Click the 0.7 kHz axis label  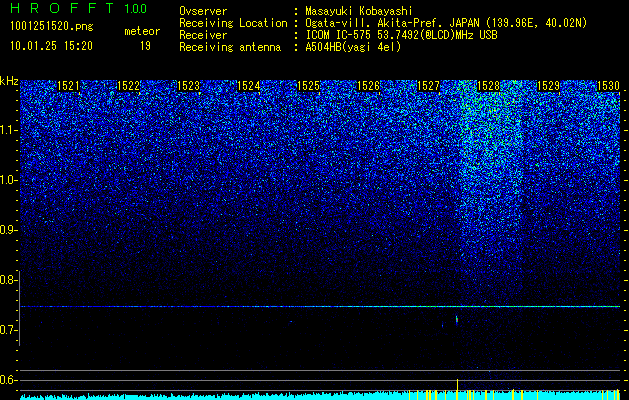[x=9, y=330]
